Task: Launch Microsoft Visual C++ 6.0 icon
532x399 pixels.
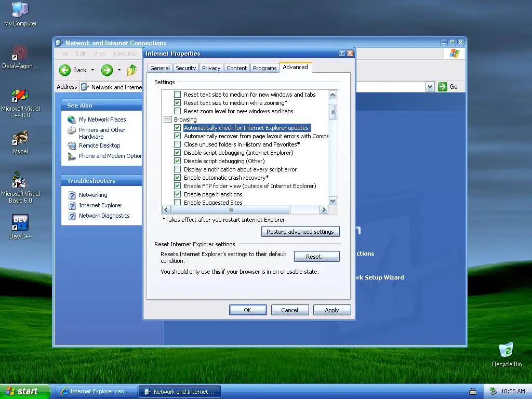Action: click(x=20, y=103)
